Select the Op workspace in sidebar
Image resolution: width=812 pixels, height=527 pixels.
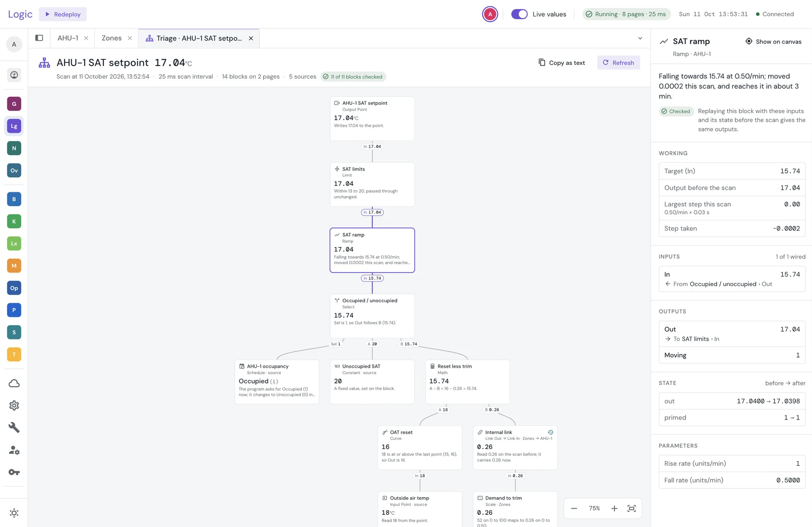14,288
